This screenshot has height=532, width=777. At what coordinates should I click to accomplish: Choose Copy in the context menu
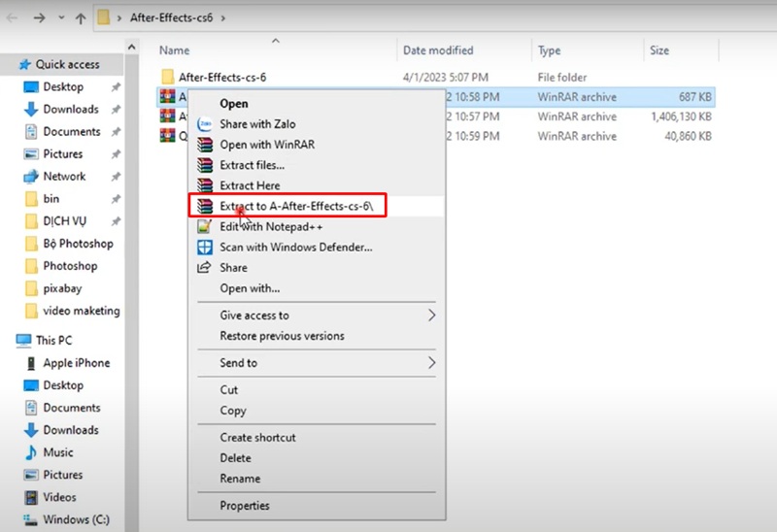(233, 411)
